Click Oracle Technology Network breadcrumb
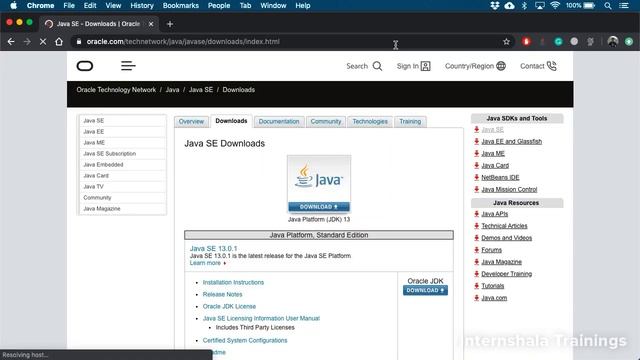The height and width of the screenshot is (360, 640). click(x=116, y=90)
